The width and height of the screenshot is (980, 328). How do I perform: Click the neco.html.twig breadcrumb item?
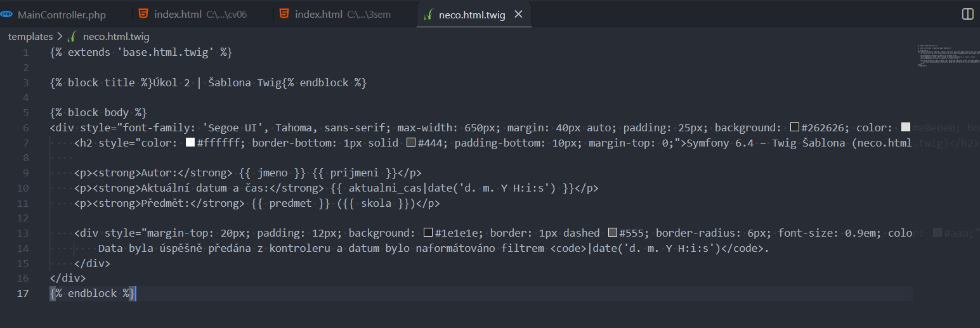[116, 37]
